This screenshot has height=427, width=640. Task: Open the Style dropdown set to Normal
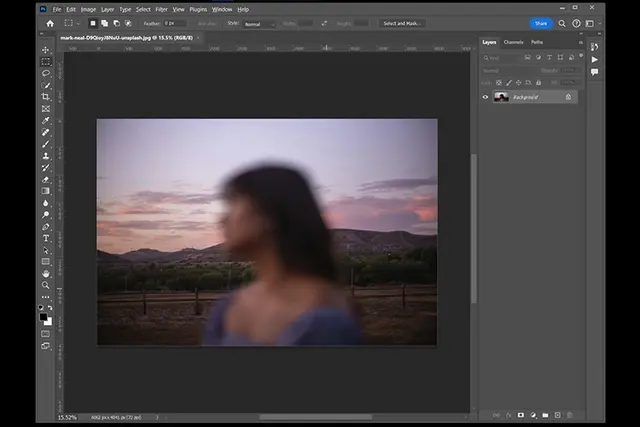260,24
